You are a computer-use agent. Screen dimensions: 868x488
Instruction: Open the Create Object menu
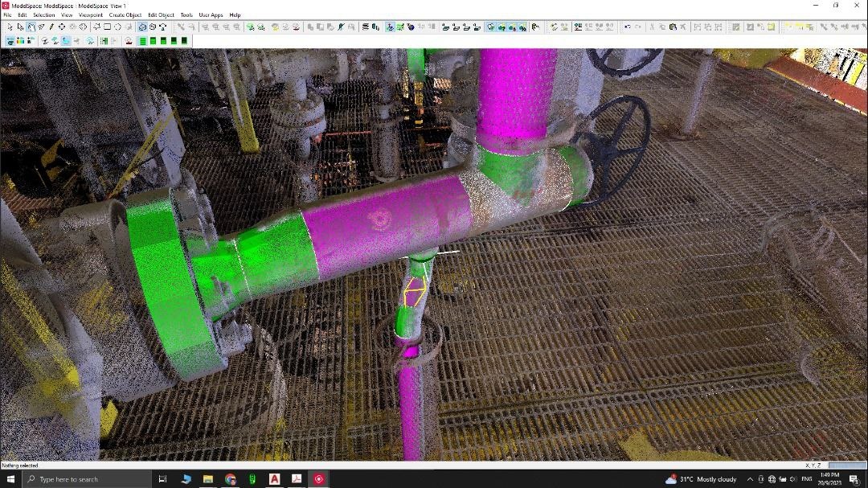125,14
